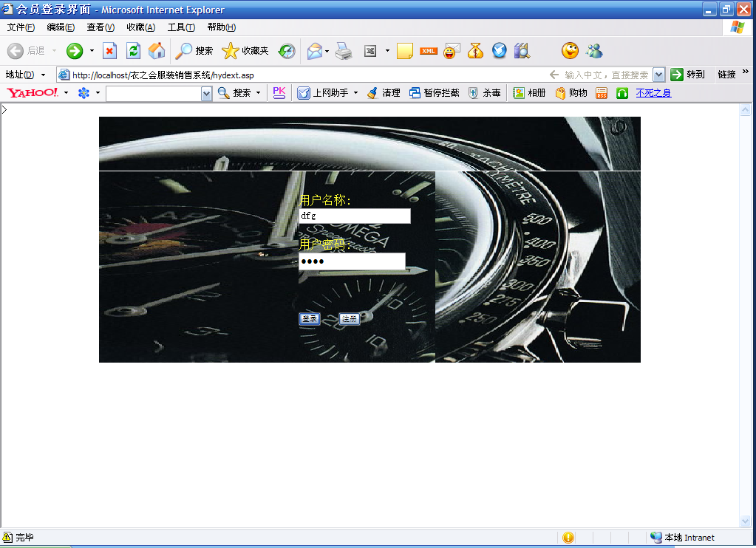This screenshot has height=548, width=756.
Task: Open the 工具(T) menu
Action: (181, 27)
